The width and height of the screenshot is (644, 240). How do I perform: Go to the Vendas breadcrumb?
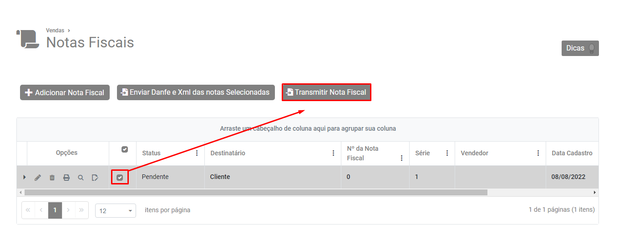pos(55,31)
